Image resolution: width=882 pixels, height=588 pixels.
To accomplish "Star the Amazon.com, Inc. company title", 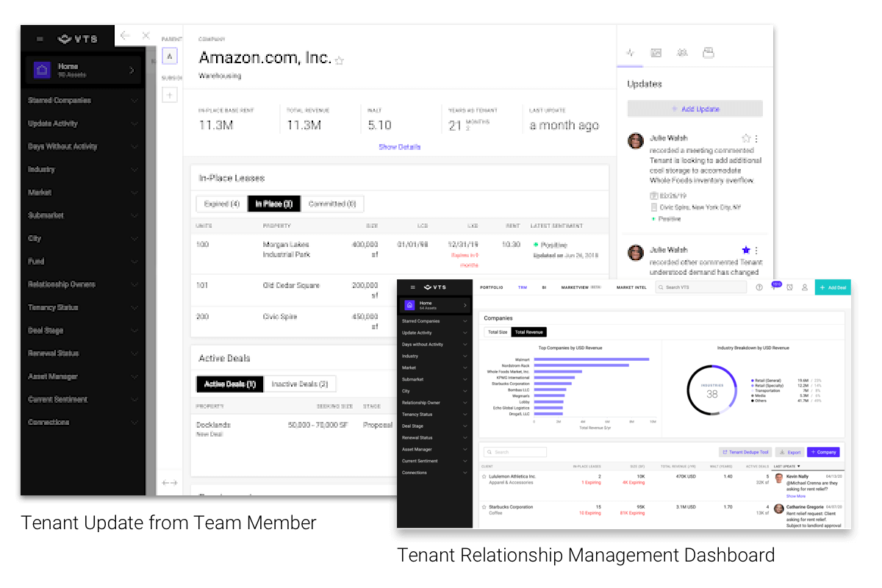I will [x=339, y=61].
